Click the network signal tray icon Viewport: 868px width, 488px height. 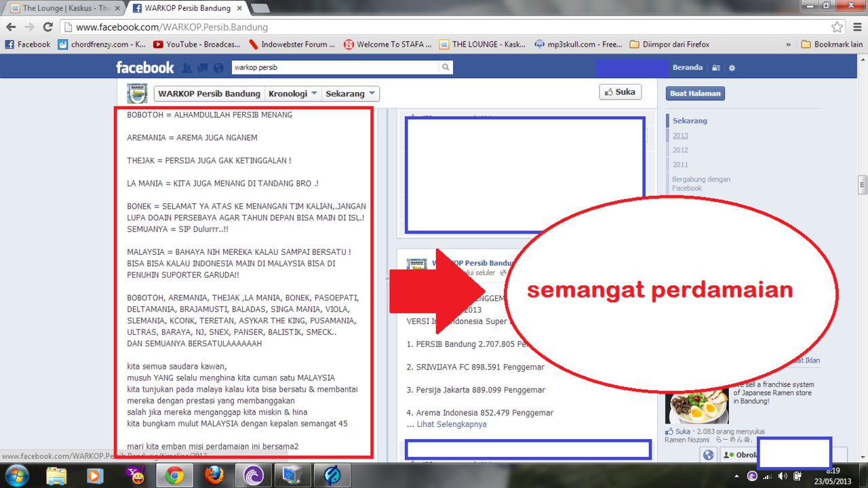(x=767, y=476)
